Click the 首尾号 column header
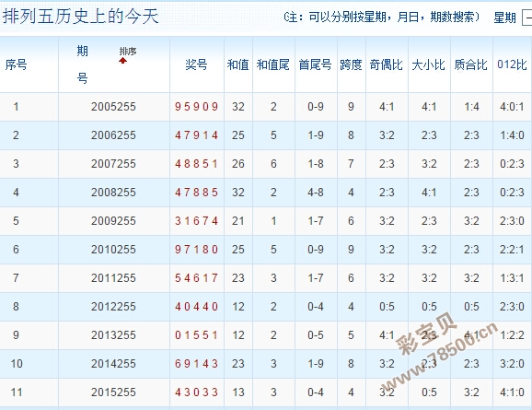Viewport: 532px width, 410px height. pyautogui.click(x=315, y=64)
